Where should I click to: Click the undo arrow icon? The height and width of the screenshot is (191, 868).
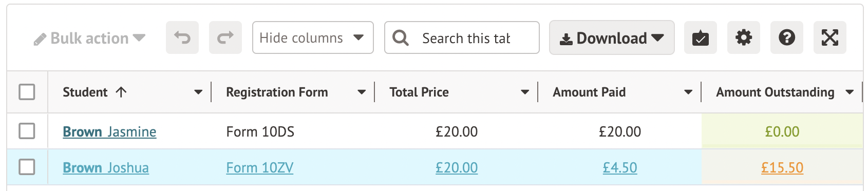click(182, 37)
